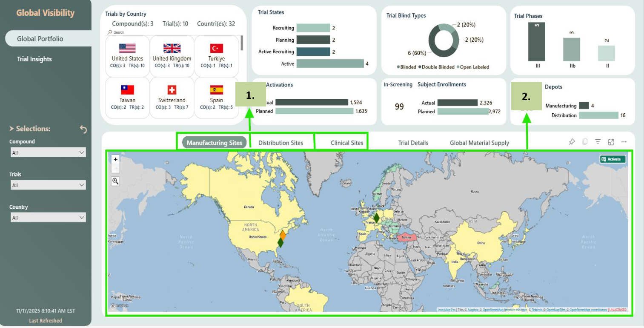Viewport: 644px width, 328px height.
Task: Click the map auto-zoom magnifier icon
Action: click(115, 181)
